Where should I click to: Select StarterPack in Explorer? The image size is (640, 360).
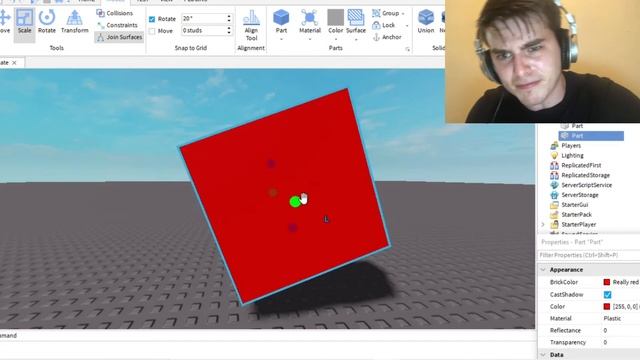pos(576,214)
